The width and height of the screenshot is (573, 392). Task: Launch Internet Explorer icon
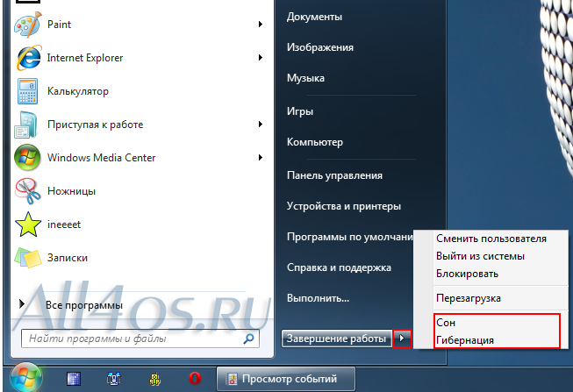[x=28, y=58]
